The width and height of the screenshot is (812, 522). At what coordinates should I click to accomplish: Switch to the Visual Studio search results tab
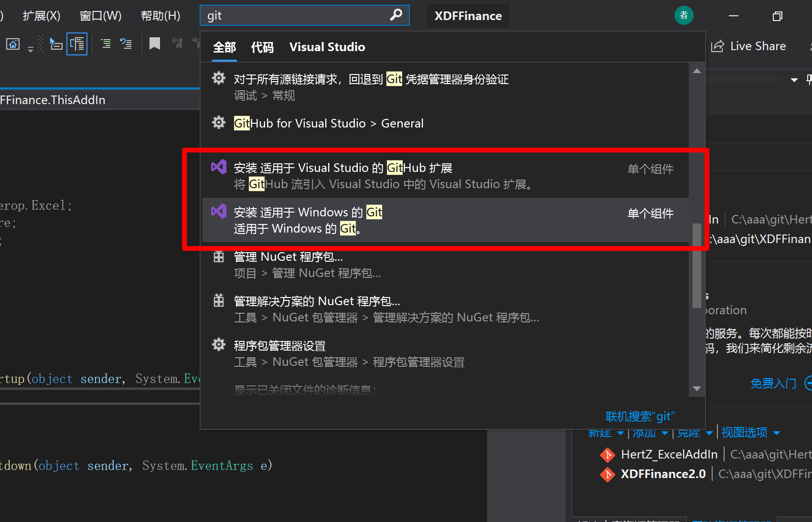click(327, 47)
